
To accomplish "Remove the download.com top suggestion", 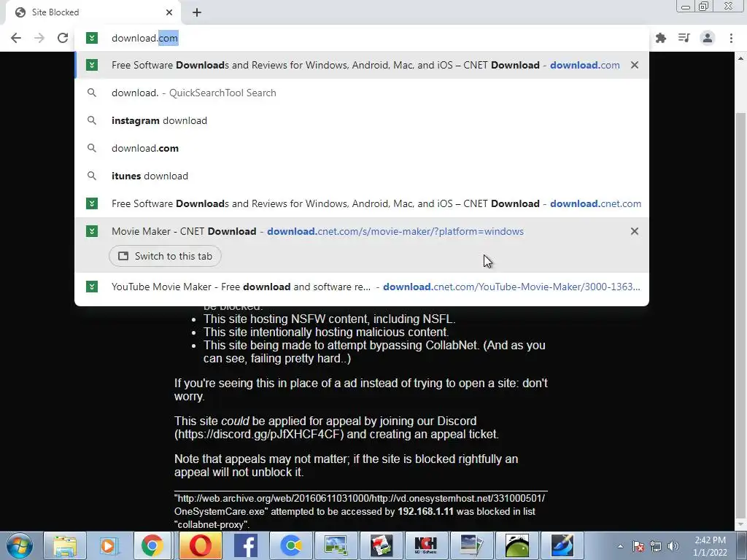I will click(635, 65).
